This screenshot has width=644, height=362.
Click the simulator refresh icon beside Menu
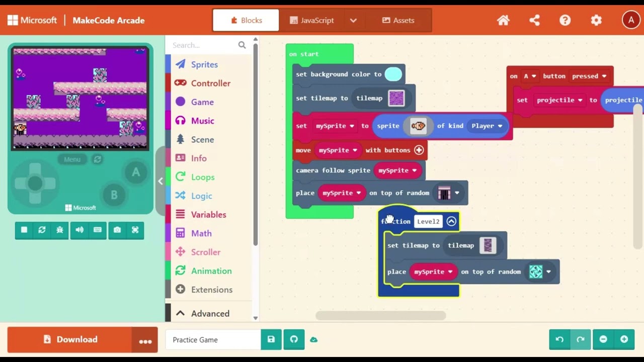tap(98, 159)
